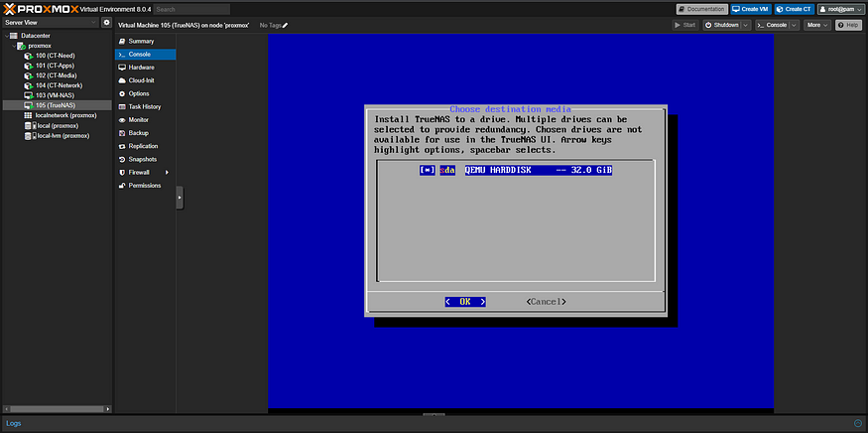Viewport: 868px width, 433px height.
Task: Toggle the sda drive selection checkbox
Action: 427,170
